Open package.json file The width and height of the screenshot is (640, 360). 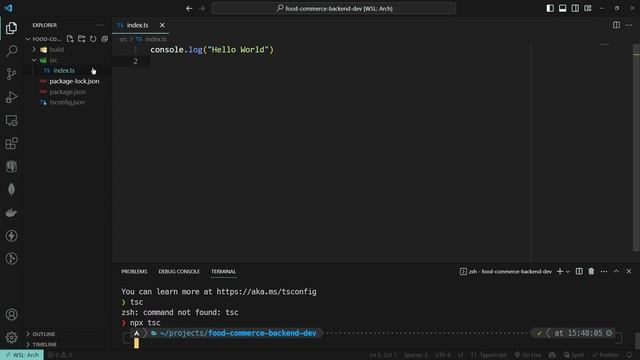tap(68, 92)
